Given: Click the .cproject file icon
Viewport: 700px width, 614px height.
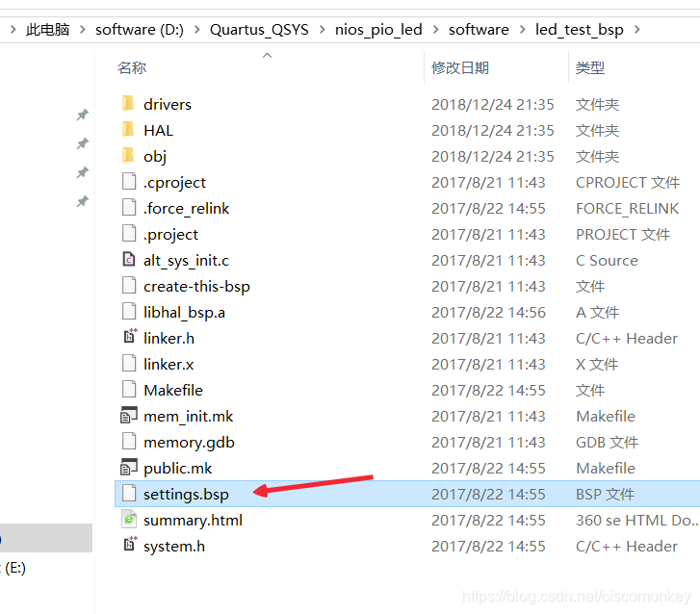Looking at the screenshot, I should click(129, 182).
